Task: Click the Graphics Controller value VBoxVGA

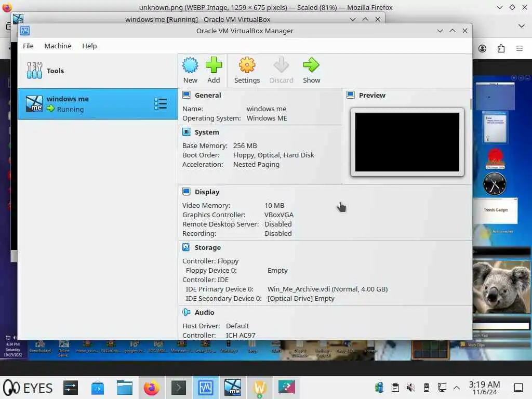Action: [x=278, y=215]
